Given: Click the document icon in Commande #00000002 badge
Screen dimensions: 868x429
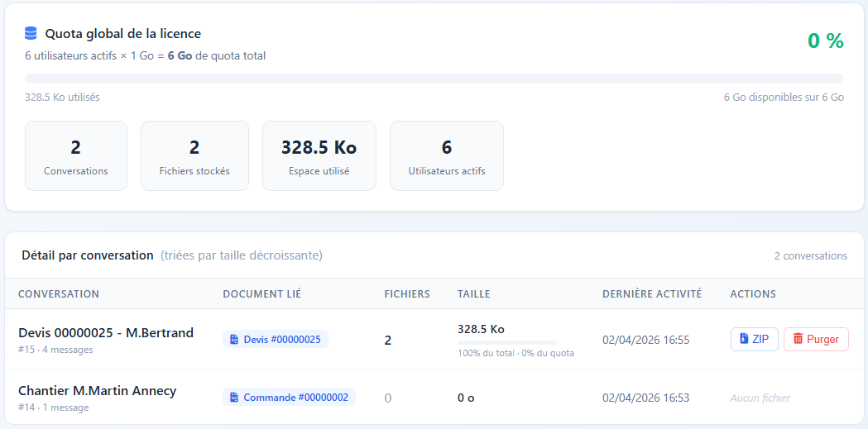Looking at the screenshot, I should (x=234, y=398).
